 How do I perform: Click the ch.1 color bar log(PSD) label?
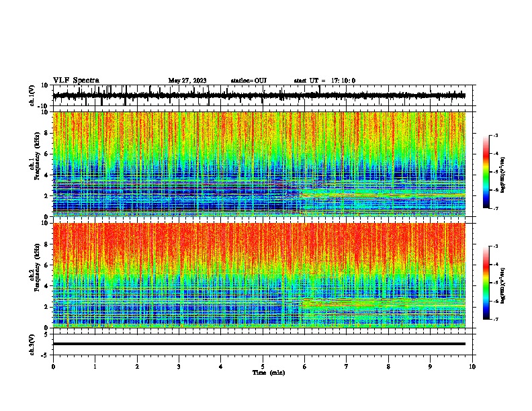[x=503, y=175]
